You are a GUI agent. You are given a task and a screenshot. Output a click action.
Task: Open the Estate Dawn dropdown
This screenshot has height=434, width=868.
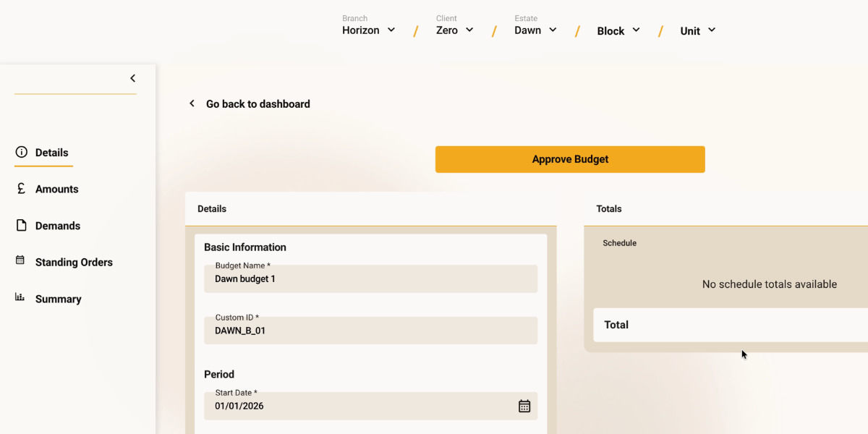535,30
